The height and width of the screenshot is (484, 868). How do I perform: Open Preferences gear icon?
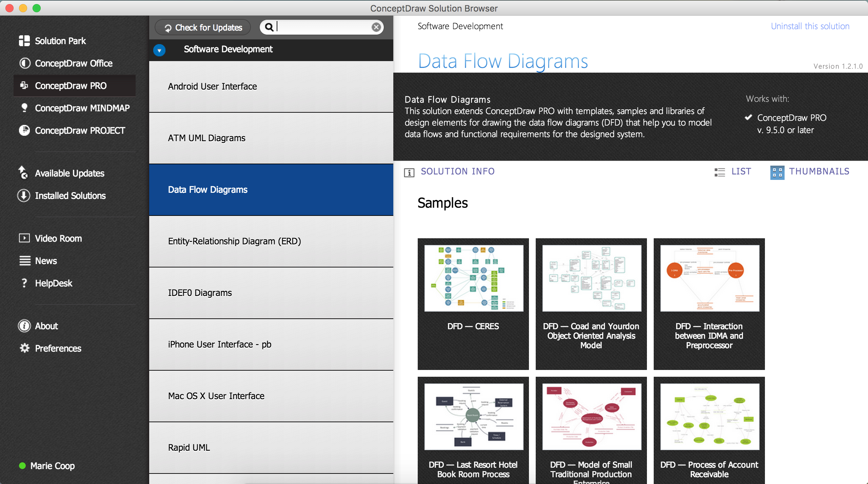(24, 348)
